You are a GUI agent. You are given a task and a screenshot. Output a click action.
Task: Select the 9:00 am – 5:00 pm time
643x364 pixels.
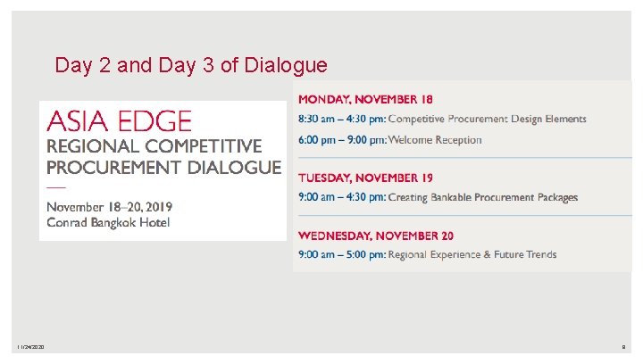(x=342, y=254)
